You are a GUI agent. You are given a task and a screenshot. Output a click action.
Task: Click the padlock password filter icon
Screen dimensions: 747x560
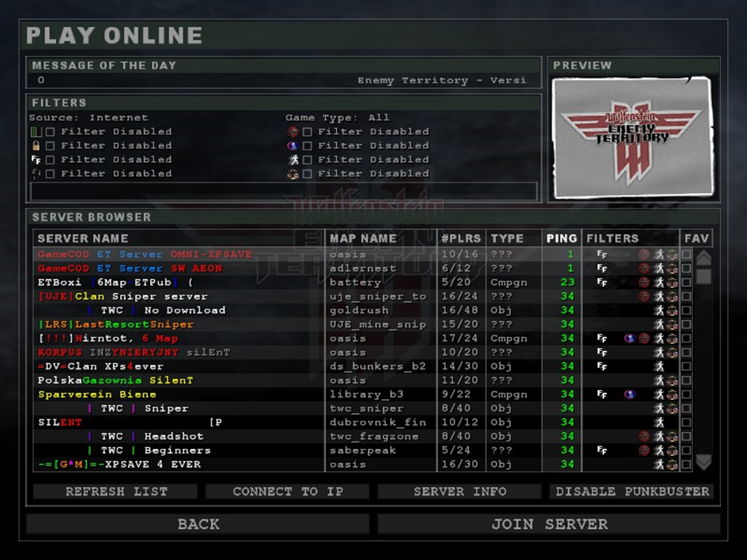tap(35, 146)
